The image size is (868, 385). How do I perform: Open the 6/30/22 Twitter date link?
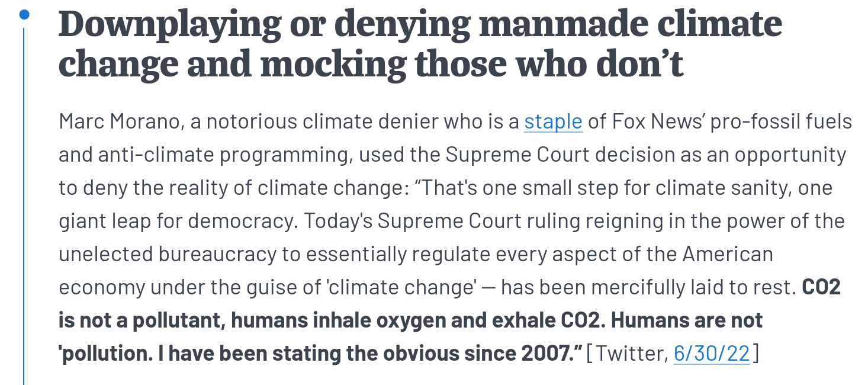click(x=712, y=354)
